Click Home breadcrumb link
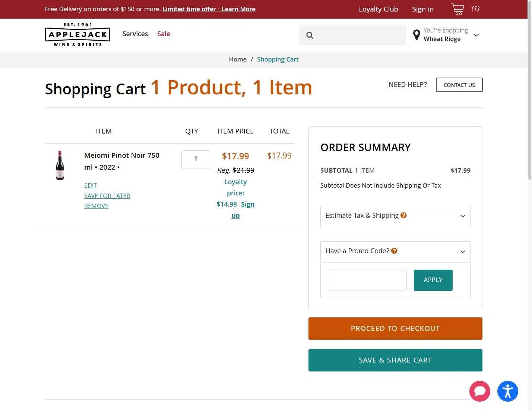Image resolution: width=532 pixels, height=411 pixels. pos(238,59)
